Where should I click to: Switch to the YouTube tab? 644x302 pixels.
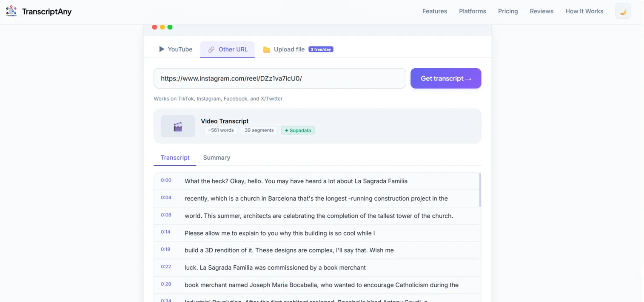[x=175, y=49]
